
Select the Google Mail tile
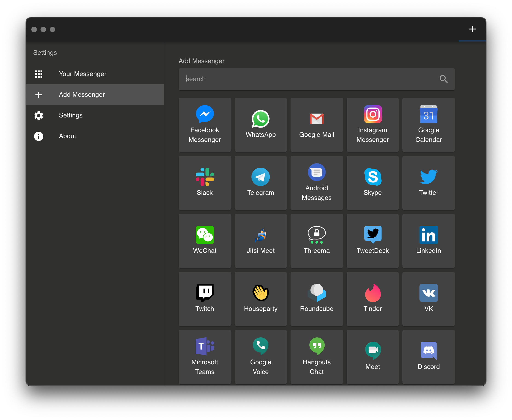pos(317,125)
